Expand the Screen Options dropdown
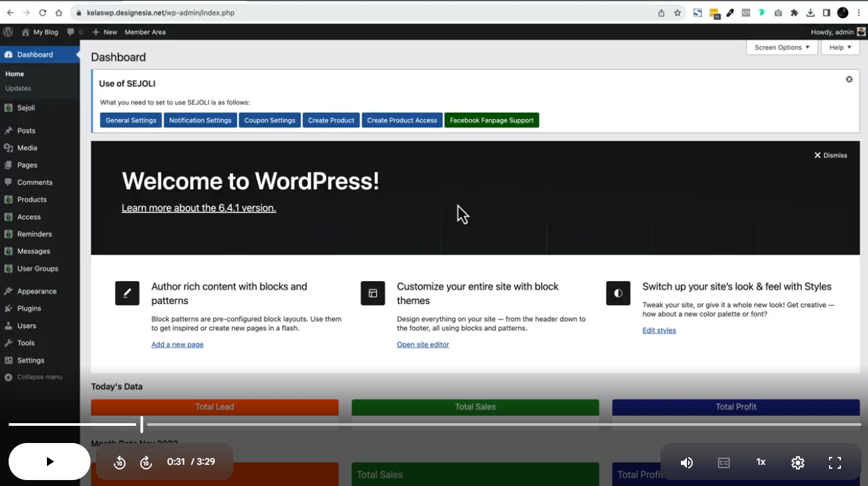This screenshot has width=868, height=486. point(782,48)
